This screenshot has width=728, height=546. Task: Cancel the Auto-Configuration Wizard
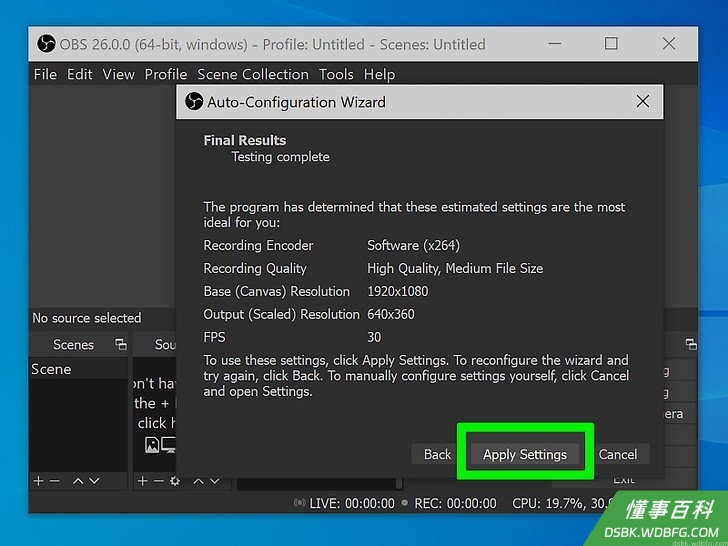click(618, 454)
